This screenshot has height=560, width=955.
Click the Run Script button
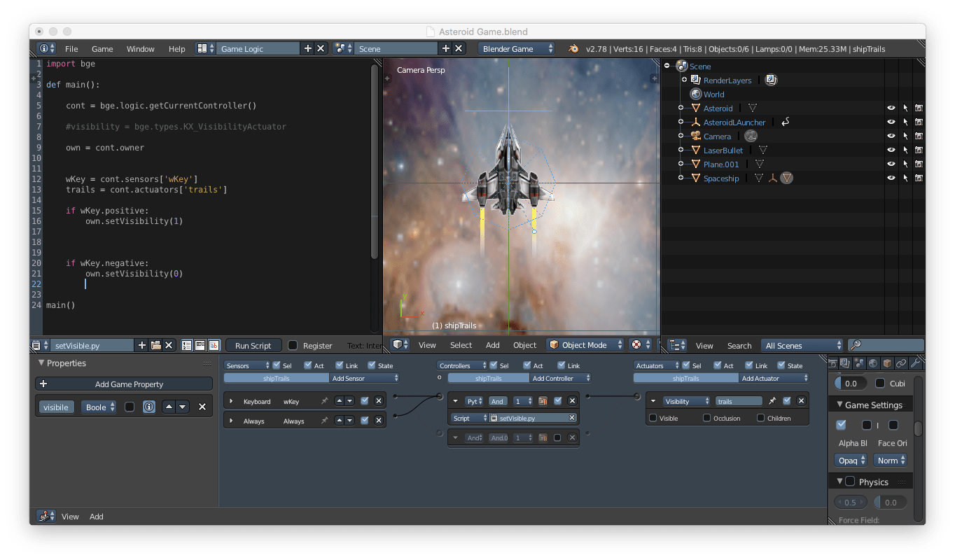[253, 345]
